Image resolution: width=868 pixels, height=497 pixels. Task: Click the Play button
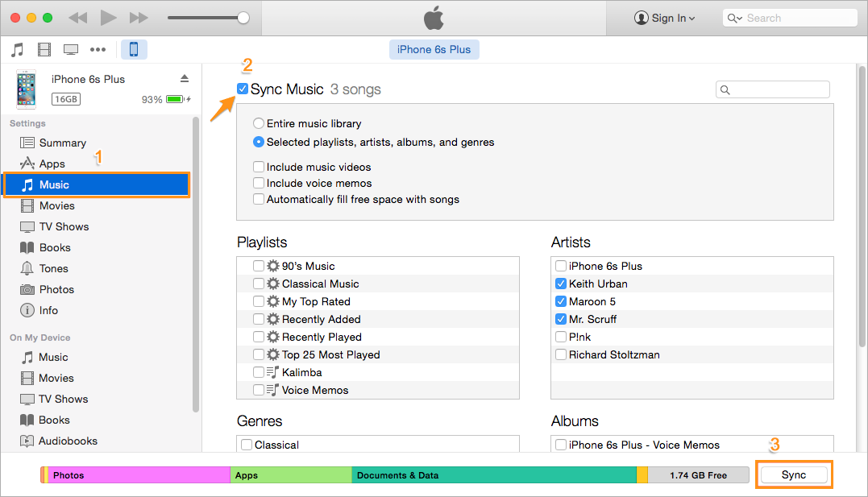[x=108, y=18]
